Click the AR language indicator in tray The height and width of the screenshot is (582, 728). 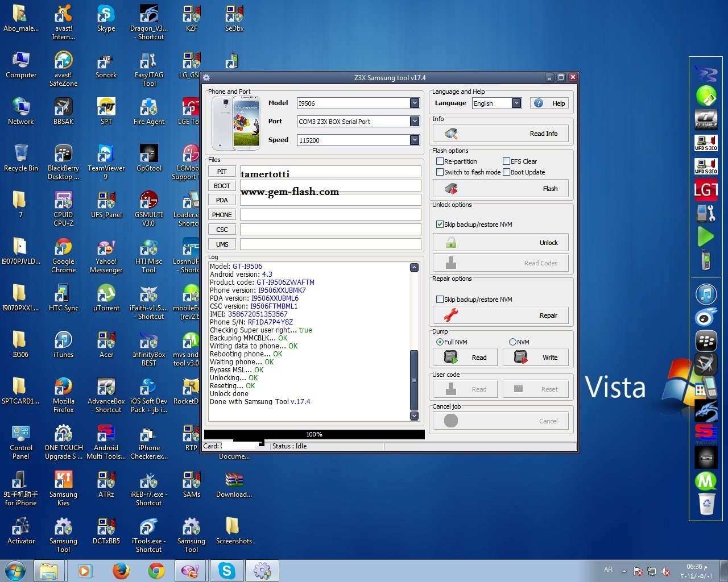click(x=608, y=569)
